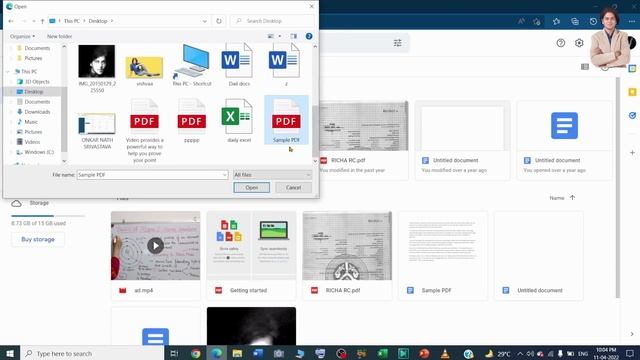Click the Buy storage button
The image size is (640, 360).
(x=38, y=239)
